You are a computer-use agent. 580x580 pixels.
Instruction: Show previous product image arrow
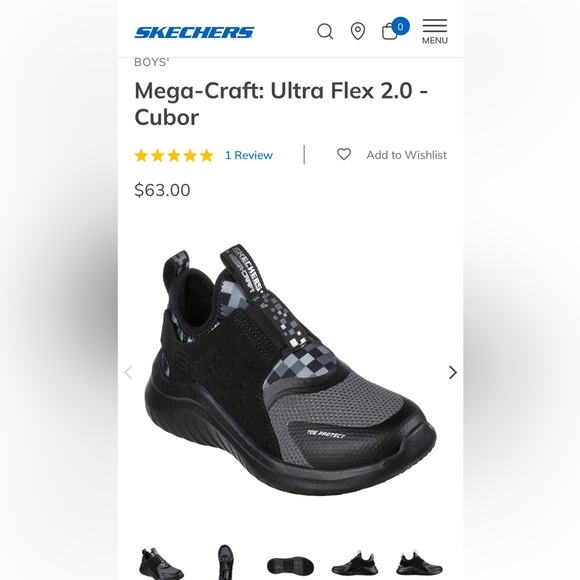(x=128, y=372)
